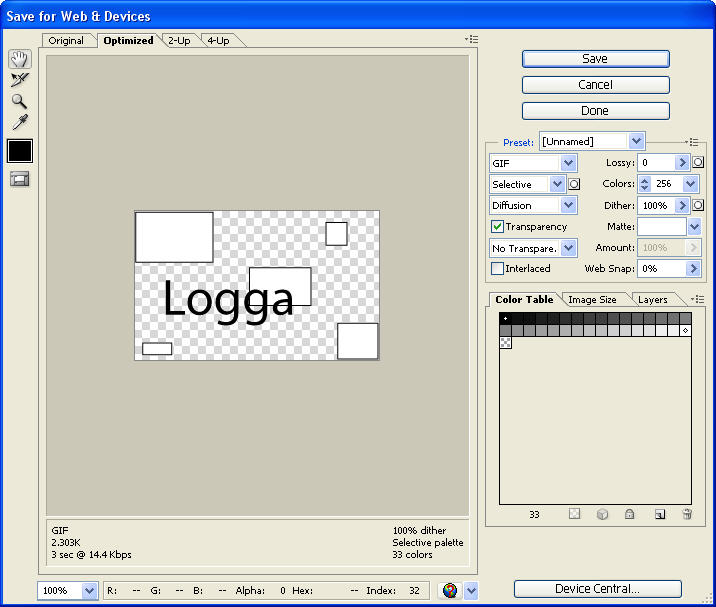Click the Device Central button

tap(598, 589)
